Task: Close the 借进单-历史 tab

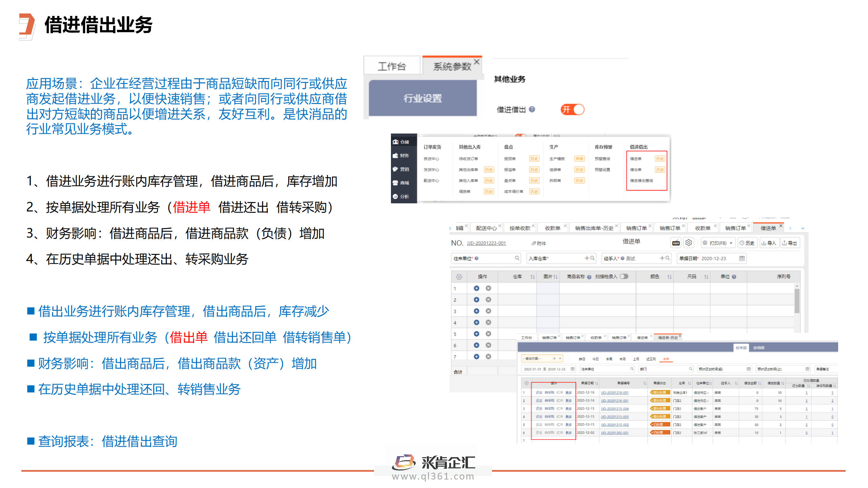Action: pyautogui.click(x=680, y=336)
